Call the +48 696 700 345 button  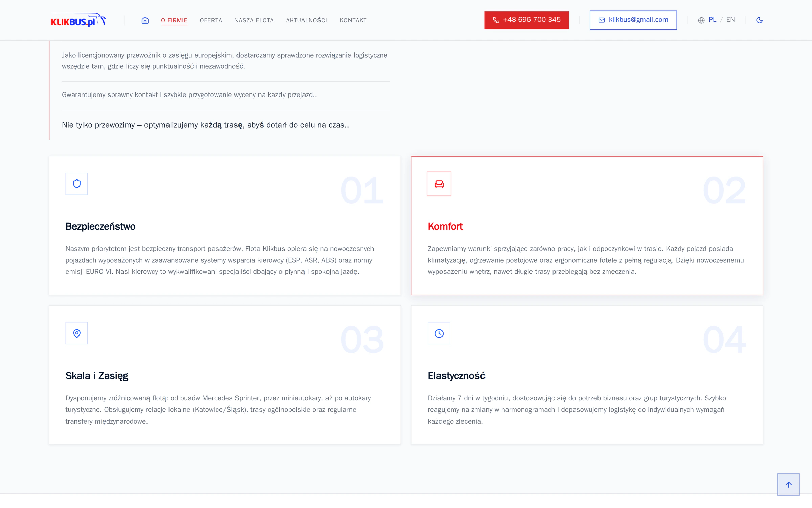526,20
